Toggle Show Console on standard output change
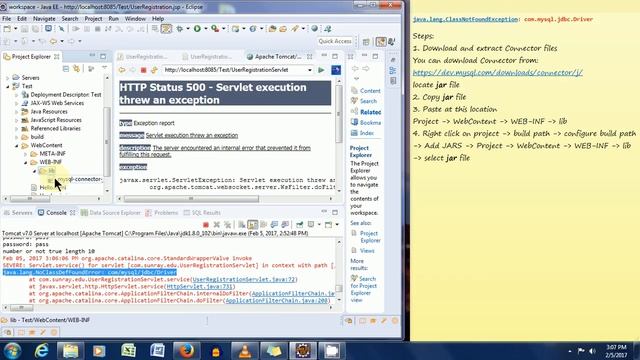This screenshot has width=640, height=360. click(x=274, y=224)
